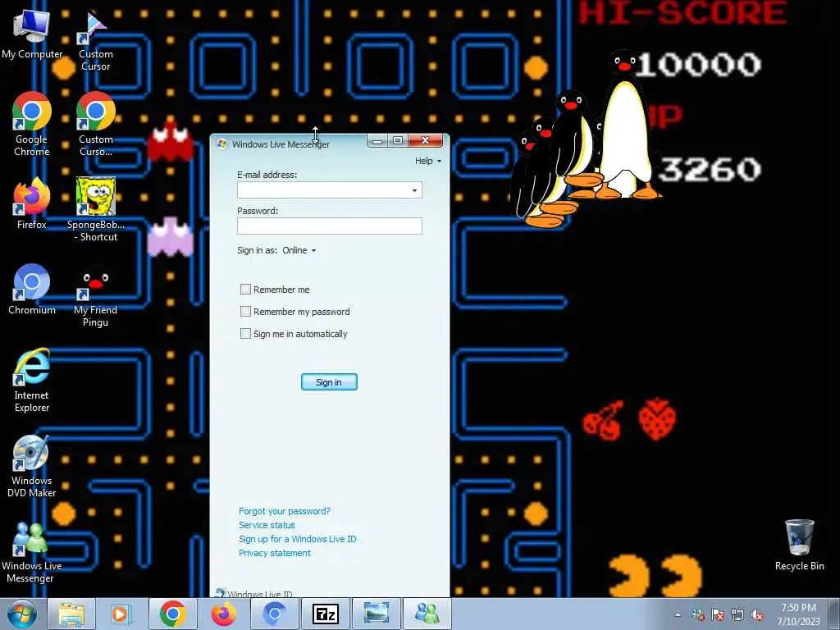This screenshot has height=630, width=840.
Task: Open the Custom Cursor arrow shortcut
Action: tap(95, 39)
